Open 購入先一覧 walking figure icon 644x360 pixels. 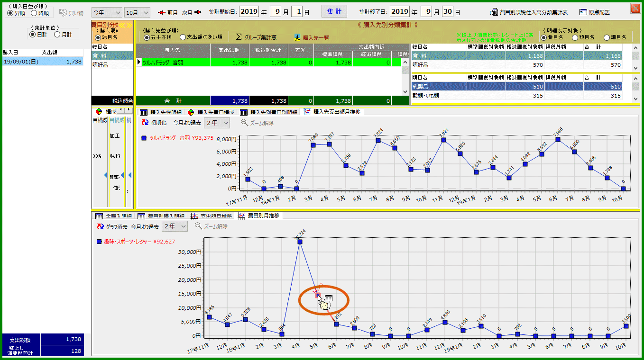[297, 37]
